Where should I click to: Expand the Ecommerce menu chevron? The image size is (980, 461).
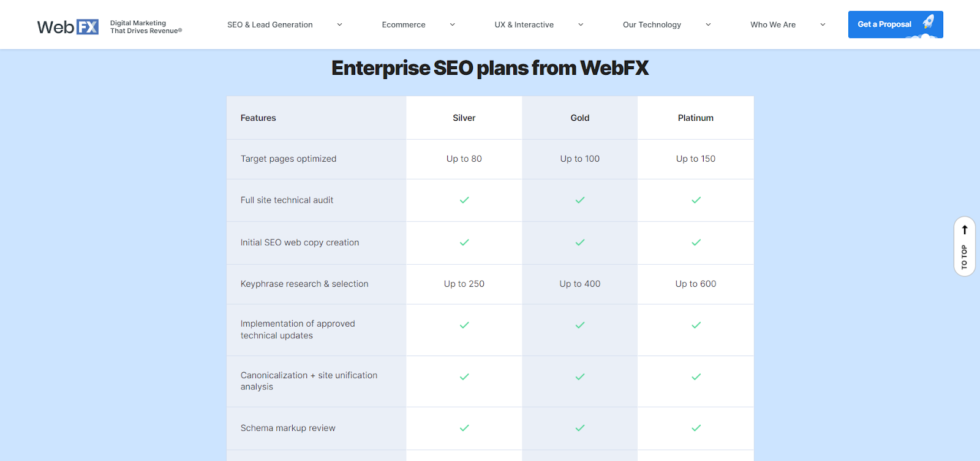[x=453, y=25]
